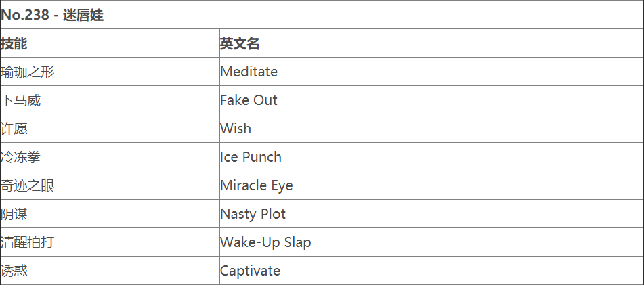
Task: Click the 诱惑 skill cell
Action: (x=14, y=271)
